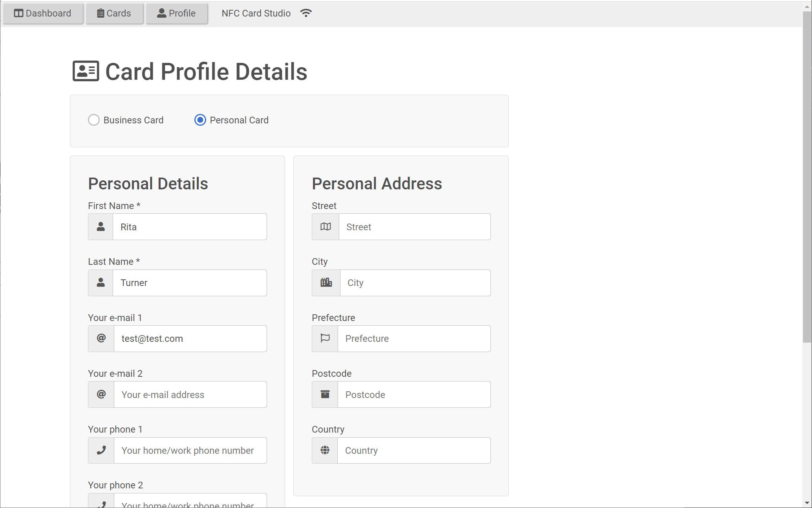Click the phone icon beside Your phone 1
This screenshot has width=812, height=508.
[x=101, y=450]
